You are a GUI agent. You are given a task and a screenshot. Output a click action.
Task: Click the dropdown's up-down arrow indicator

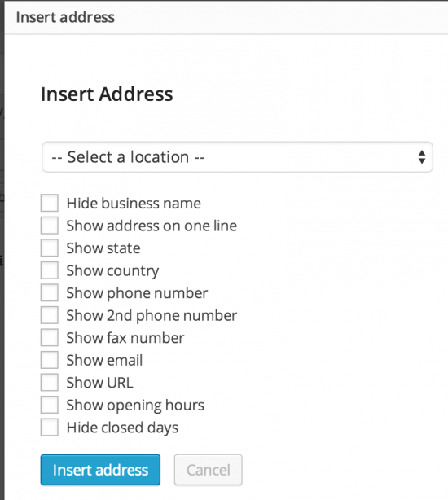tap(422, 157)
